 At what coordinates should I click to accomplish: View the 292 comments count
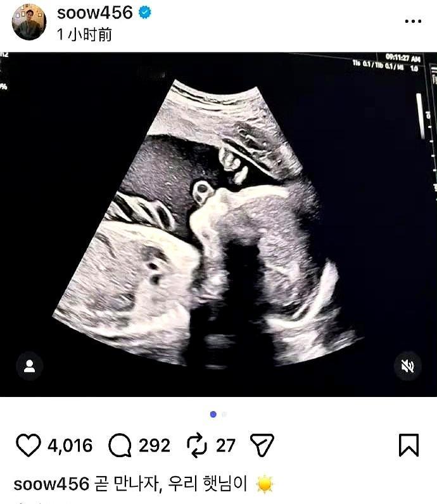155,446
